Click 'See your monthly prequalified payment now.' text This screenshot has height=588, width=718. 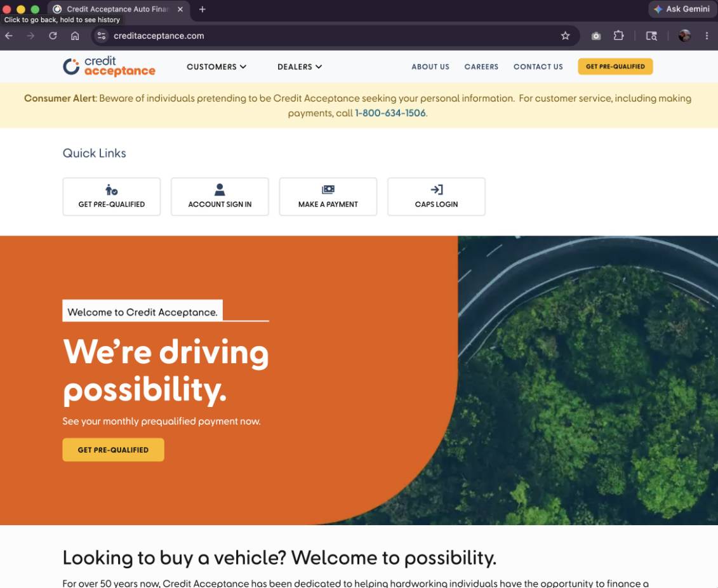pyautogui.click(x=162, y=421)
